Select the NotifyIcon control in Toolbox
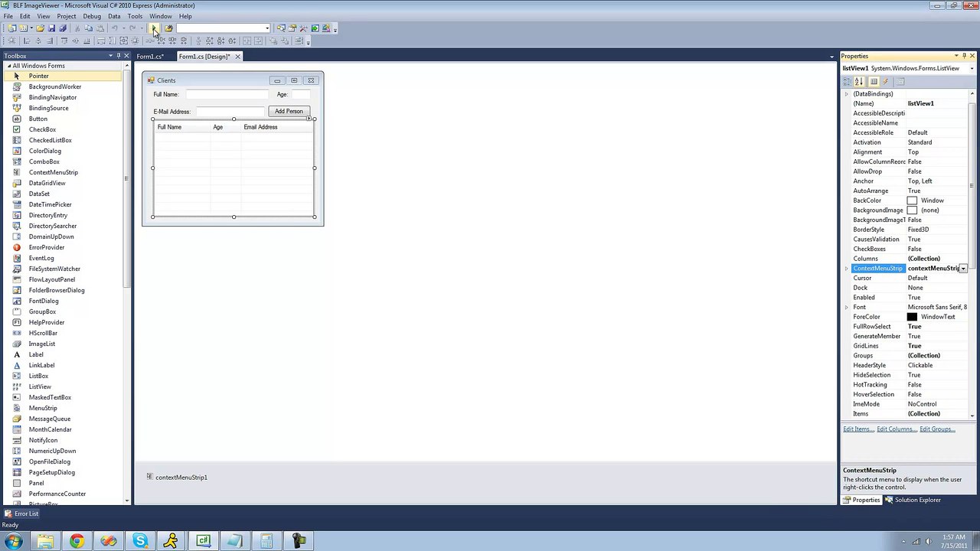Viewport: 980px width, 551px height. 43,440
